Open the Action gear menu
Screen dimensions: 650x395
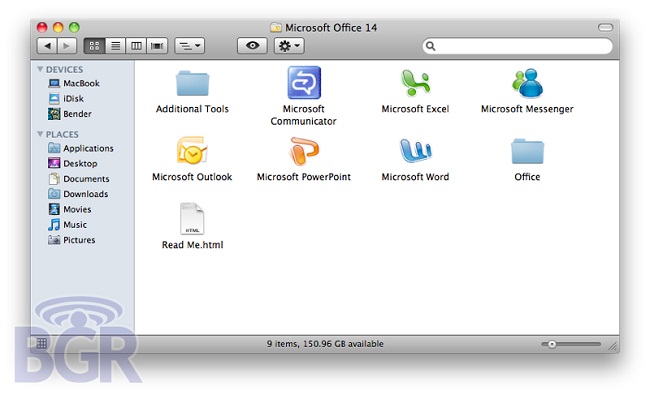point(289,46)
